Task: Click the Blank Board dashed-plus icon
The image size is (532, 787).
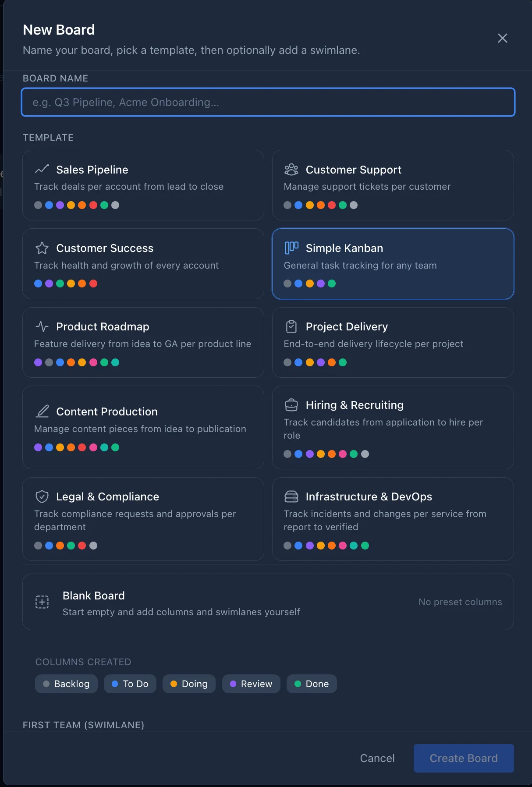Action: [42, 602]
